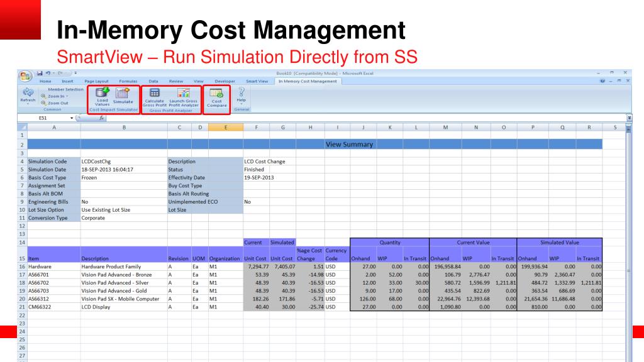The height and width of the screenshot is (362, 644).
Task: Click the View Summary title cell
Action: pyautogui.click(x=349, y=145)
